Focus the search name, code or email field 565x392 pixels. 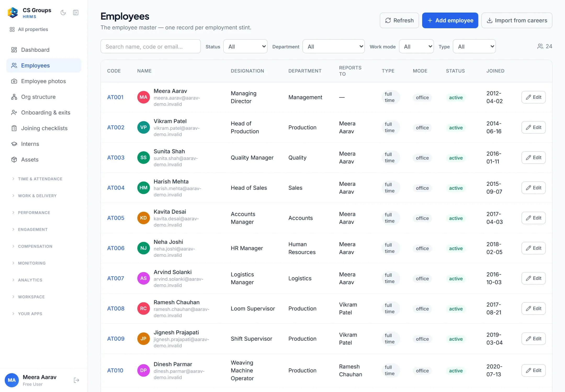(x=151, y=47)
